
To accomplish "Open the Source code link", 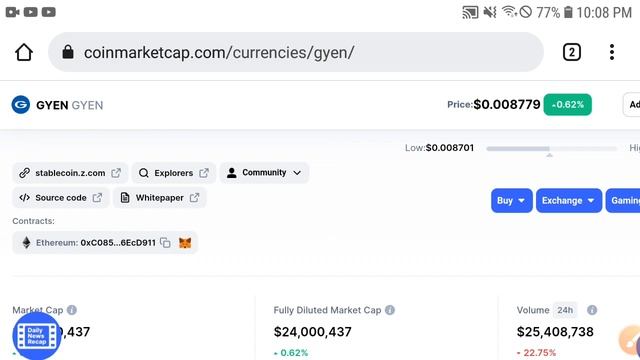I will [60, 198].
